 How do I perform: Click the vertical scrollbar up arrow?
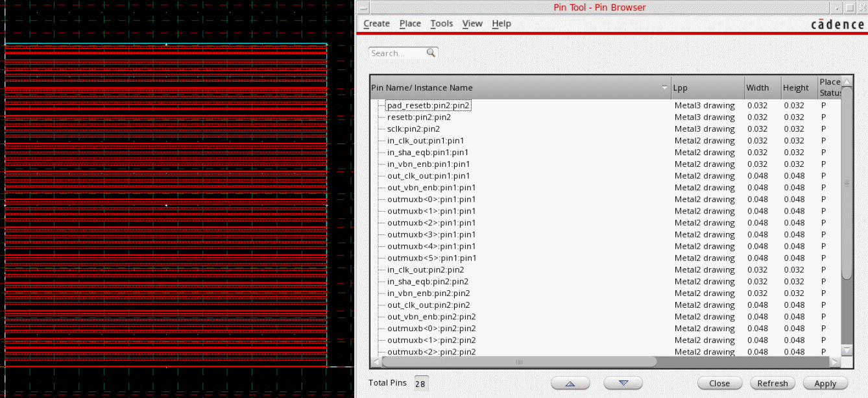[x=847, y=82]
